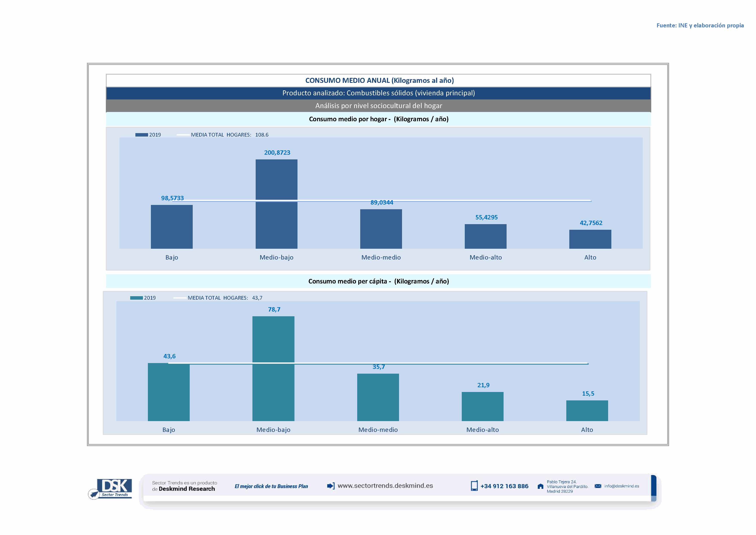Click the envelope email icon in footer
Viewport: 756px width, 535px height.
(598, 486)
